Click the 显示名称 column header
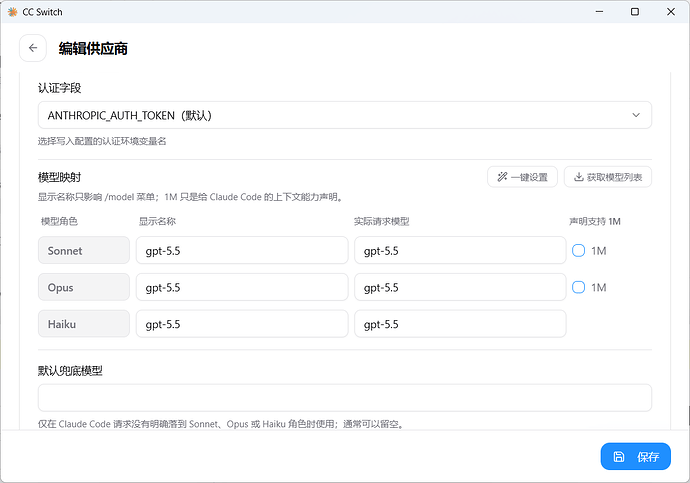This screenshot has width=690, height=483. pos(157,221)
